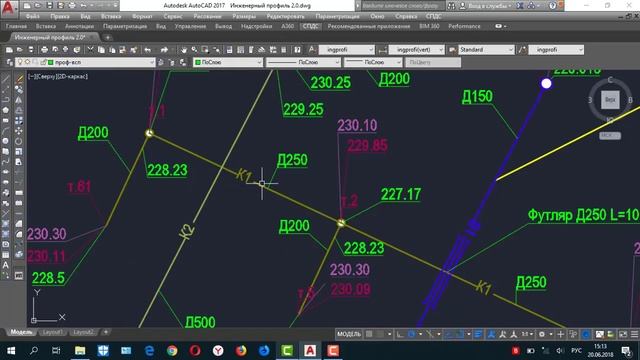Toggle layer freeze sun icon in layer box
Image resolution: width=640 pixels, height=360 pixels.
pyautogui.click(x=27, y=62)
